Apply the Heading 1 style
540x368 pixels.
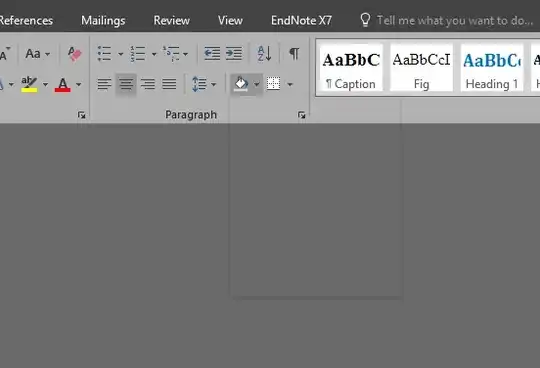(x=492, y=68)
